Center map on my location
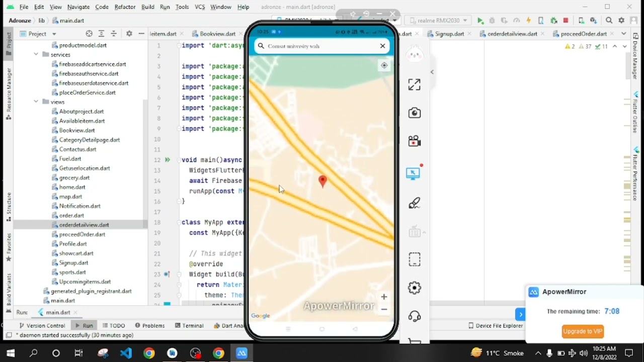Image resolution: width=644 pixels, height=362 pixels. coord(384,65)
